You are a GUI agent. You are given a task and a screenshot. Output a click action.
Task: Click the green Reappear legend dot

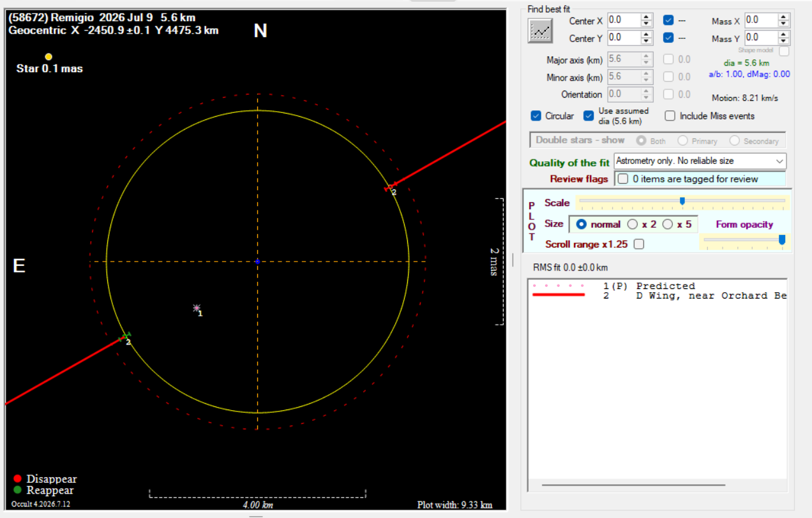(x=18, y=491)
